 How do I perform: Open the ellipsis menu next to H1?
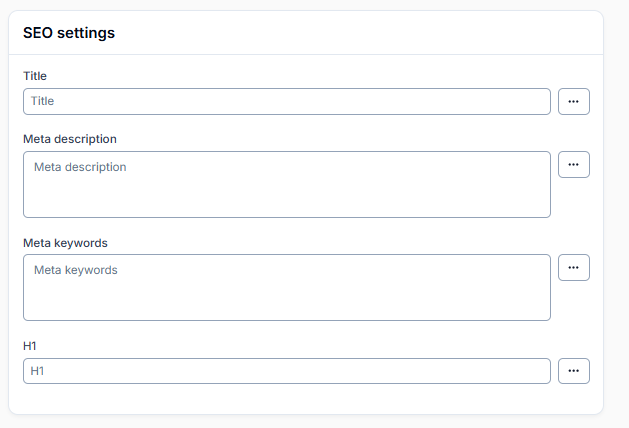(x=574, y=371)
